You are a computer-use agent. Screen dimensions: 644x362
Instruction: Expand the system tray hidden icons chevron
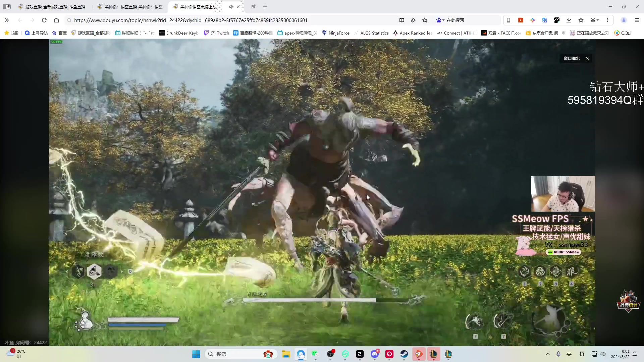(x=548, y=354)
